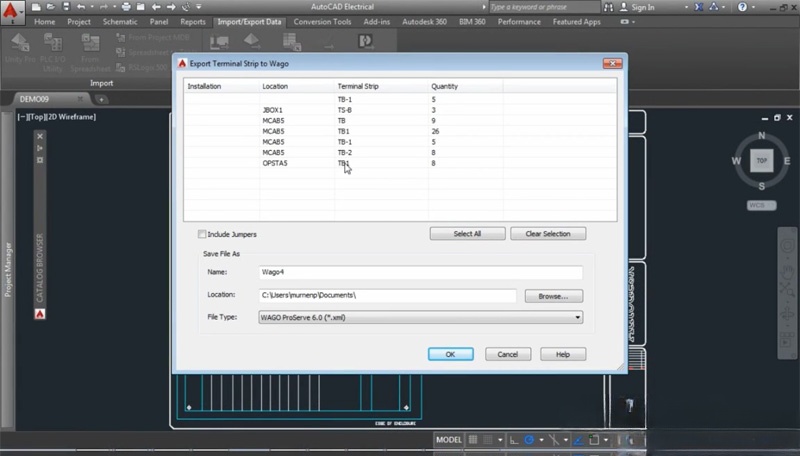Click the Location path input field
The height and width of the screenshot is (456, 800).
[388, 295]
